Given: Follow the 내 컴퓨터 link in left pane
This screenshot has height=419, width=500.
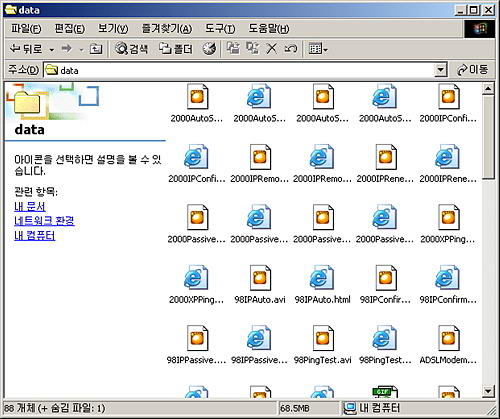Looking at the screenshot, I should [35, 235].
